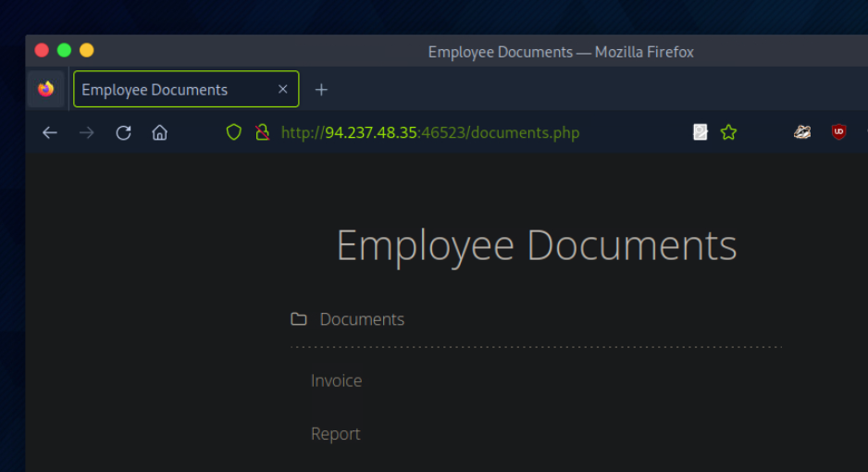Toggle reader view for this page
868x472 pixels.
(701, 132)
